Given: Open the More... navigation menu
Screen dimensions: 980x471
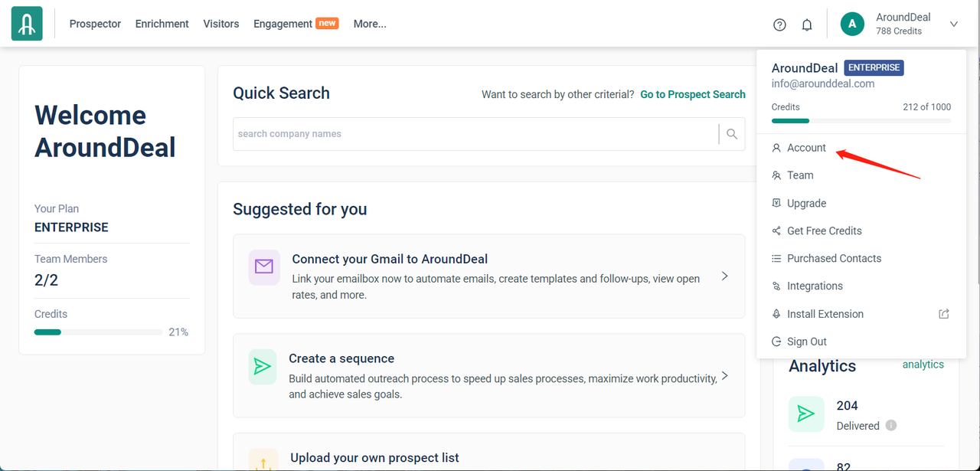Looking at the screenshot, I should (370, 24).
